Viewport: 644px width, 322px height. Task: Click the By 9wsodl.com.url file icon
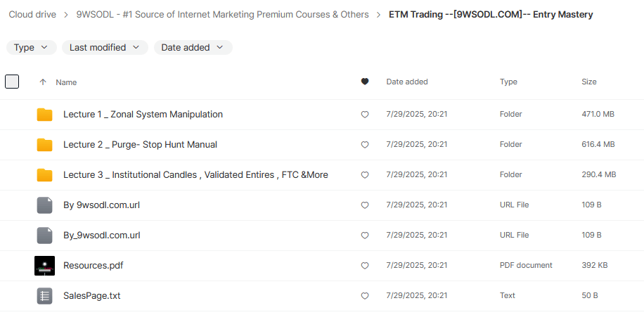pyautogui.click(x=44, y=205)
